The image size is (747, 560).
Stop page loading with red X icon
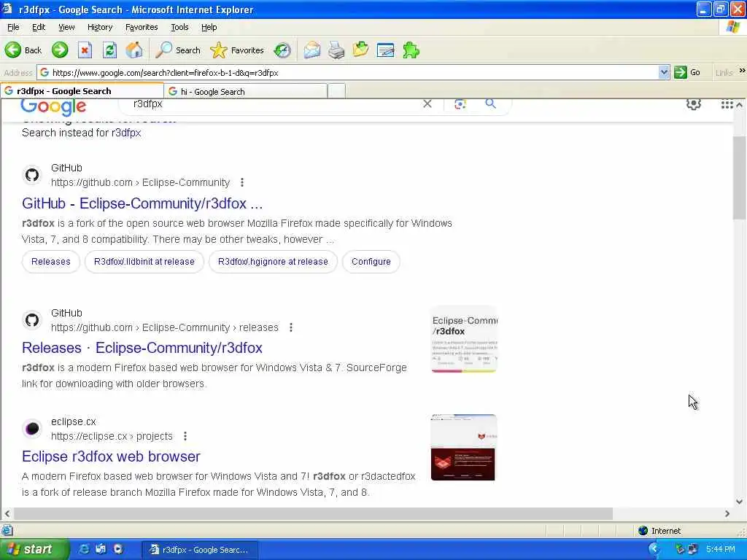[85, 50]
